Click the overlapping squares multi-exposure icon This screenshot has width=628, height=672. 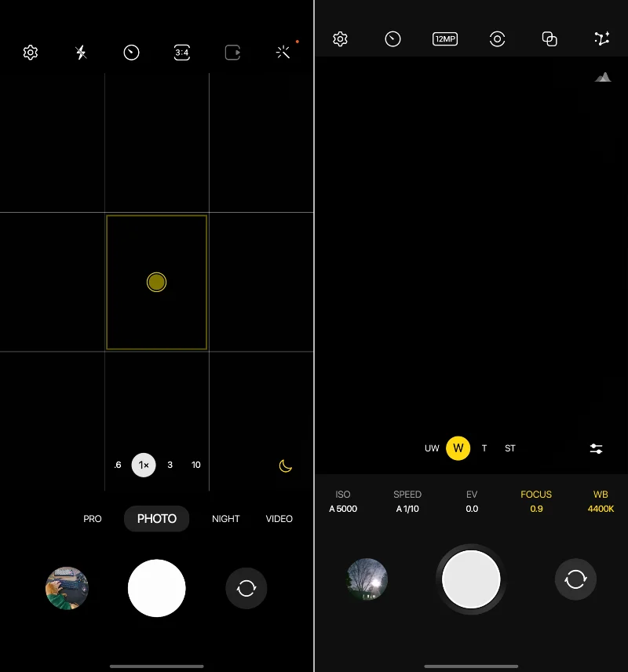(x=549, y=39)
